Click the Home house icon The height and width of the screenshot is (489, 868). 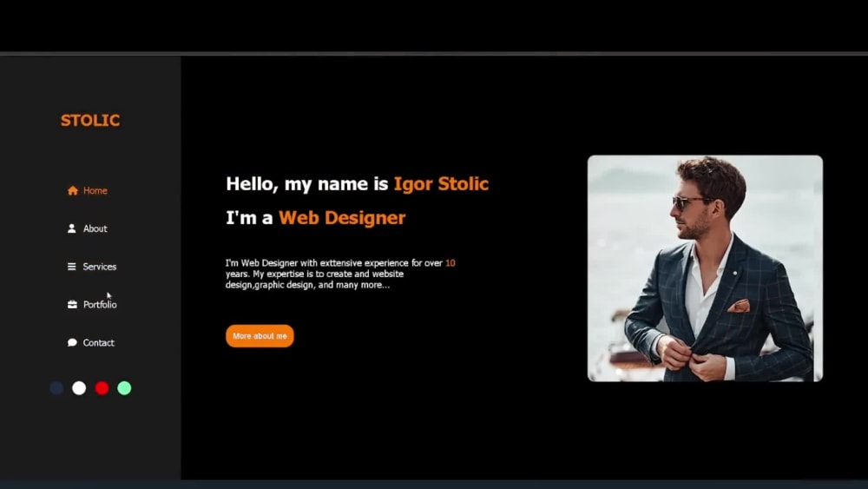point(73,190)
